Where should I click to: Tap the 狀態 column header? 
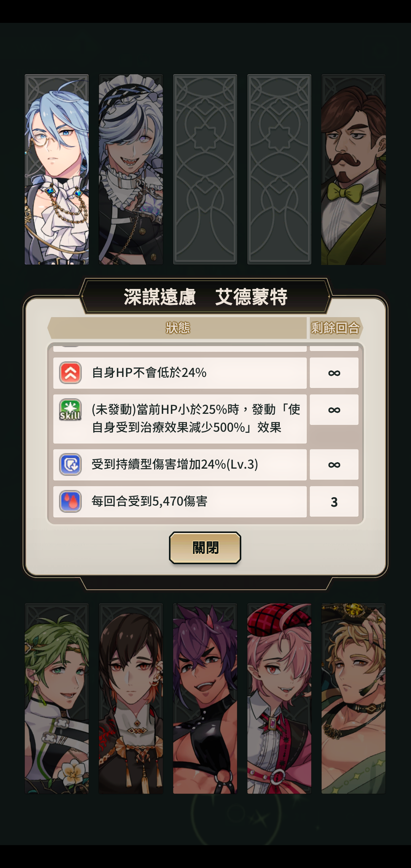177,328
